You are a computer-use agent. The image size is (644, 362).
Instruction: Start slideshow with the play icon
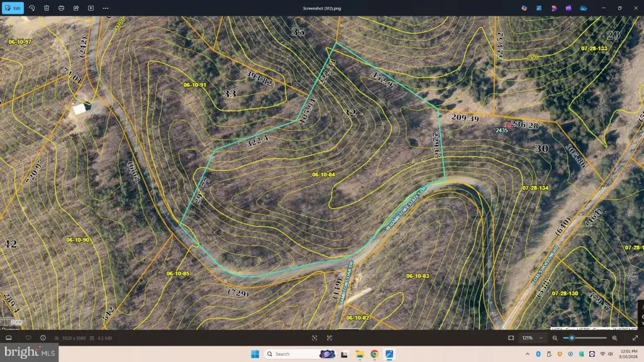tap(91, 8)
